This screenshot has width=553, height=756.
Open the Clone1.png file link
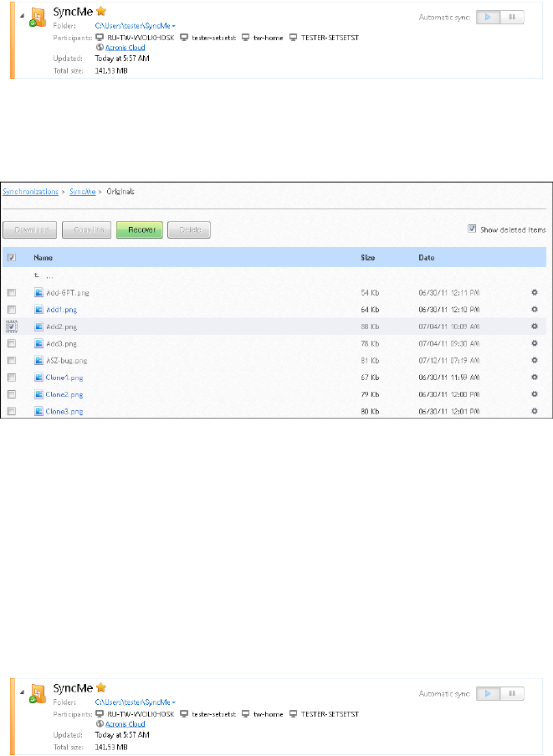click(64, 378)
